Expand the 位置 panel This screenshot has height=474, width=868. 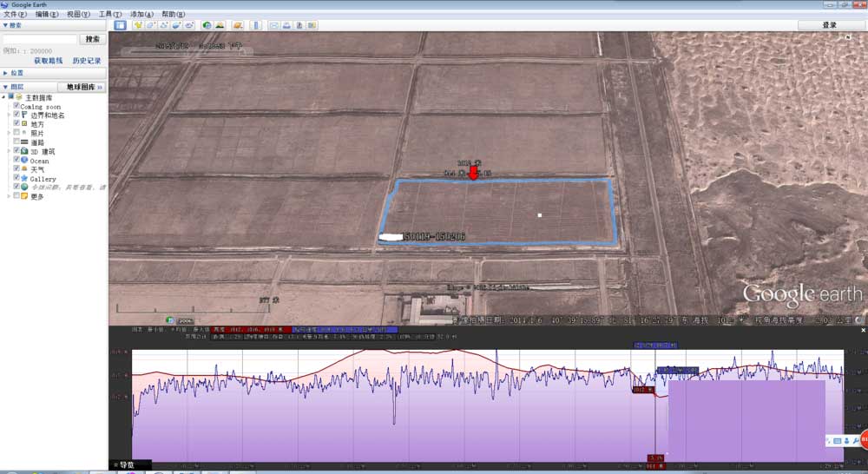click(x=5, y=73)
